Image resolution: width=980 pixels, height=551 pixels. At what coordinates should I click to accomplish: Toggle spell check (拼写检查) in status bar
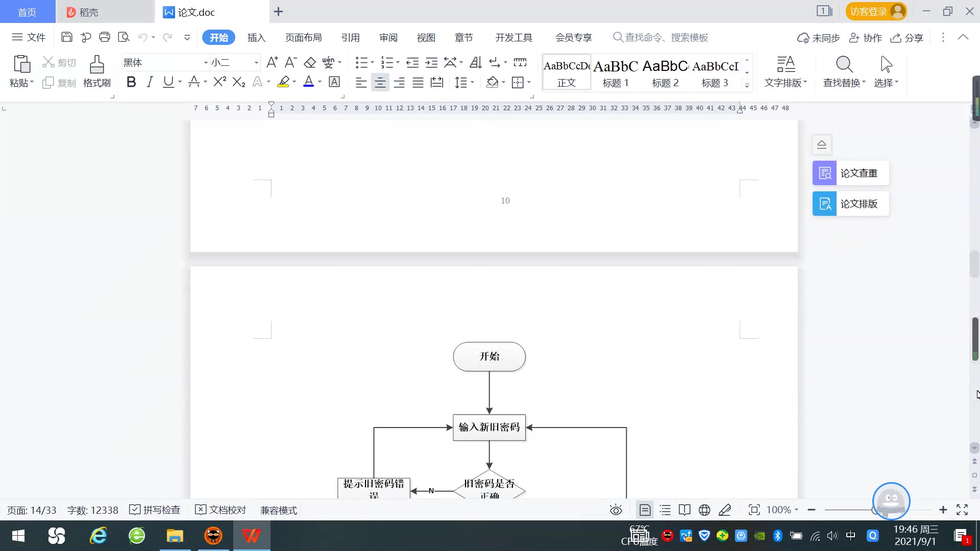pos(155,510)
